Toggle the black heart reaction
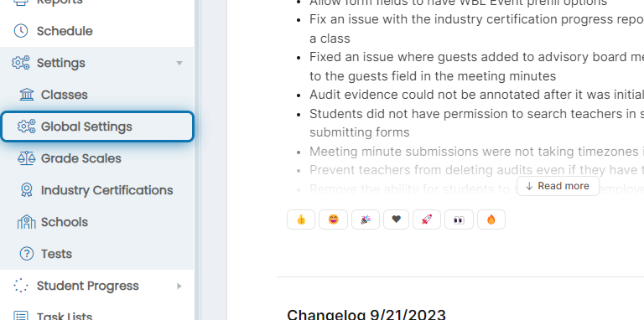Image resolution: width=644 pixels, height=320 pixels. point(396,219)
